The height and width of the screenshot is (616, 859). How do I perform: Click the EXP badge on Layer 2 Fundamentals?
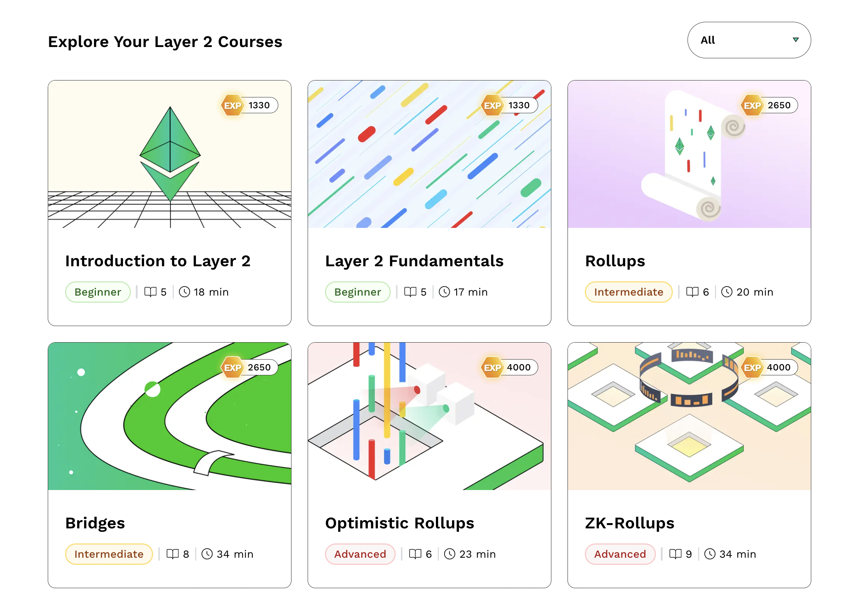[509, 105]
